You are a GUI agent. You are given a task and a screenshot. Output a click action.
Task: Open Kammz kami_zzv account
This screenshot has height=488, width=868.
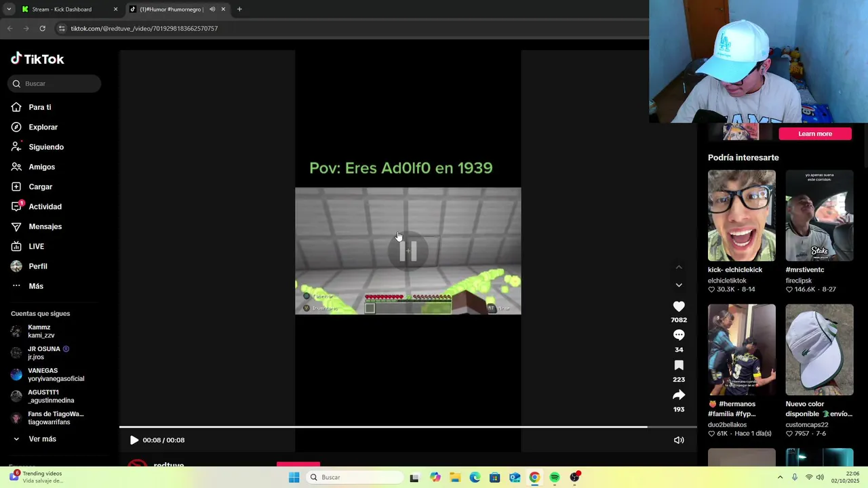41,331
